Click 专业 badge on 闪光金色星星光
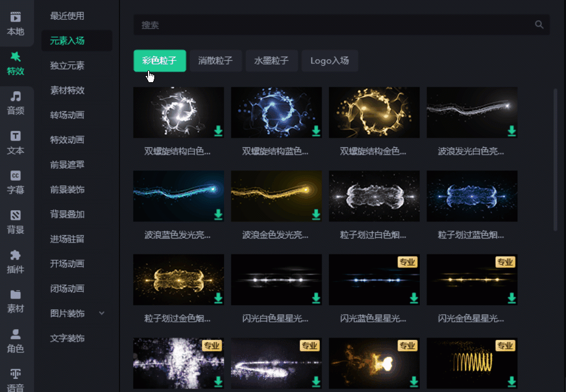This screenshot has width=566, height=392. point(505,262)
